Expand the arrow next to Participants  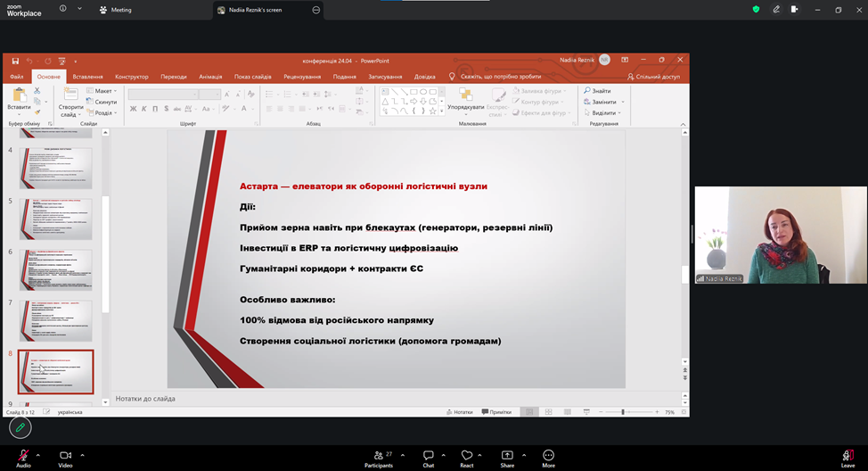click(x=403, y=455)
